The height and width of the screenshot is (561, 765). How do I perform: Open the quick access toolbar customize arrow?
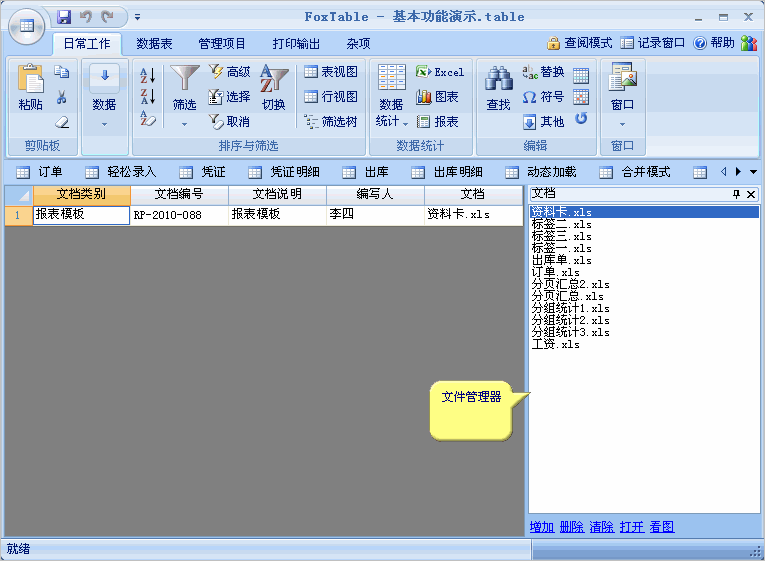coord(138,17)
